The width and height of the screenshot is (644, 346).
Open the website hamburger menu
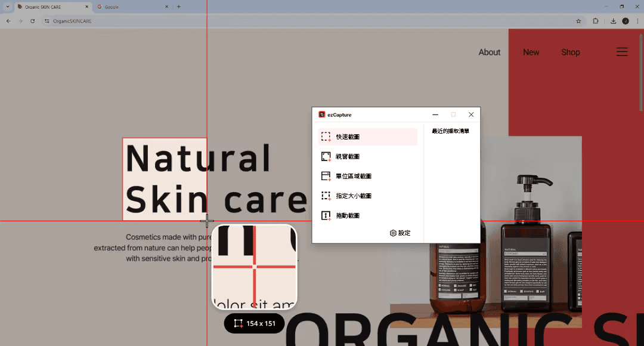[622, 52]
